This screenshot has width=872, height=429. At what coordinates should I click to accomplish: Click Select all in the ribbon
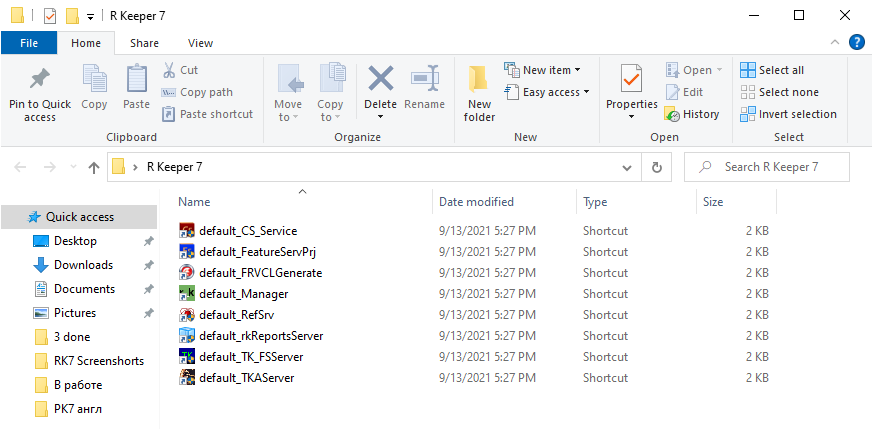[771, 70]
